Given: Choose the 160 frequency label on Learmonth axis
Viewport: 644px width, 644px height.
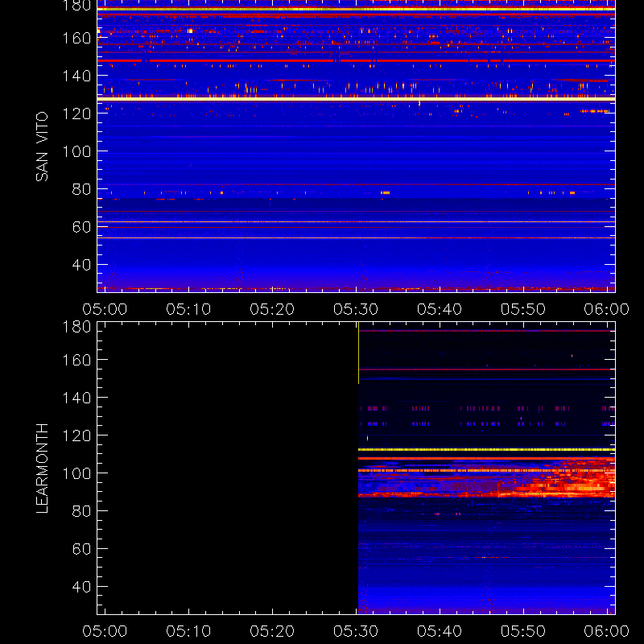Looking at the screenshot, I should 76,360.
